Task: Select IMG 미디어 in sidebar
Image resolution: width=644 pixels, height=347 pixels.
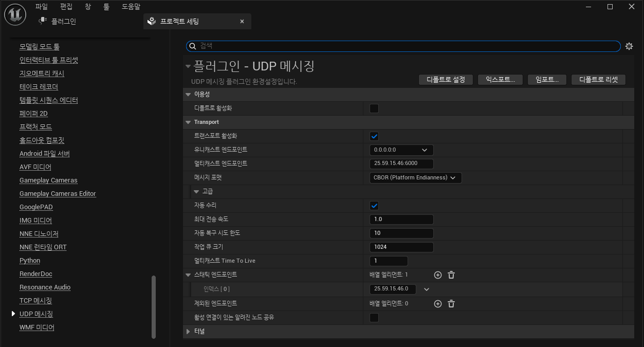Action: 35,221
